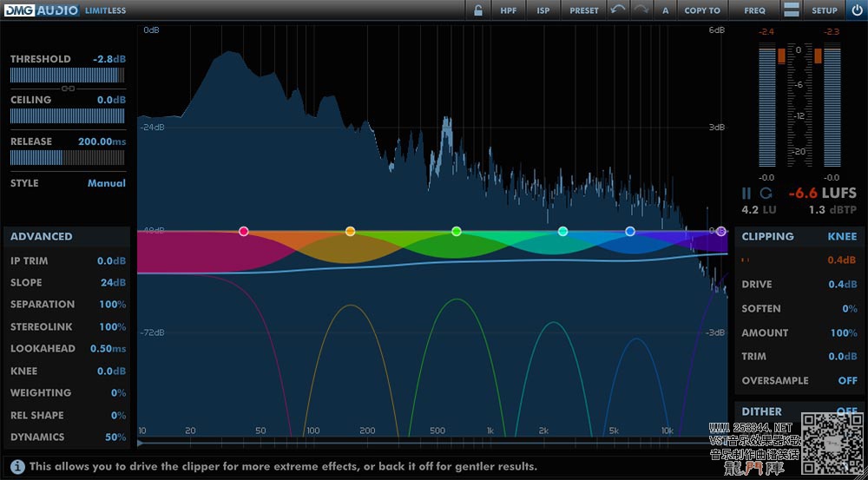Image resolution: width=868 pixels, height=480 pixels.
Task: Click the 1.3 dBTP readout
Action: click(832, 210)
